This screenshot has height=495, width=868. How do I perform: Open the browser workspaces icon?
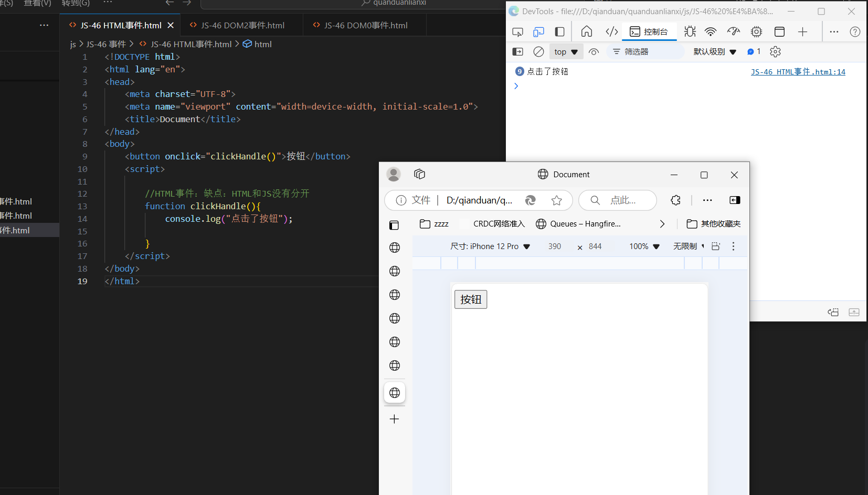tap(419, 174)
